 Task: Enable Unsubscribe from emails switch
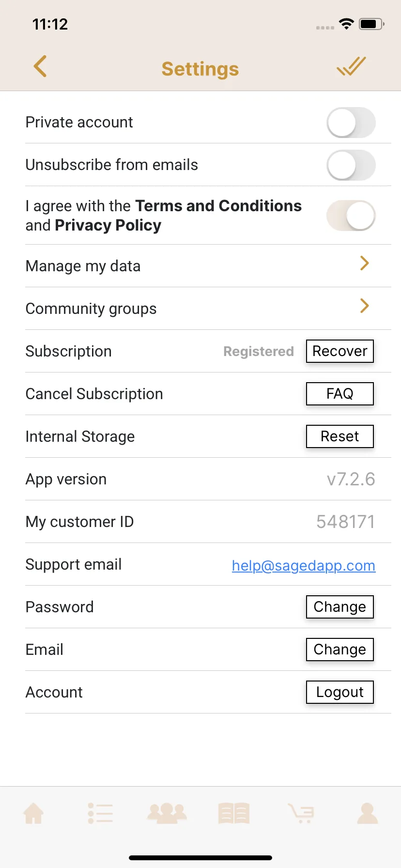click(351, 165)
